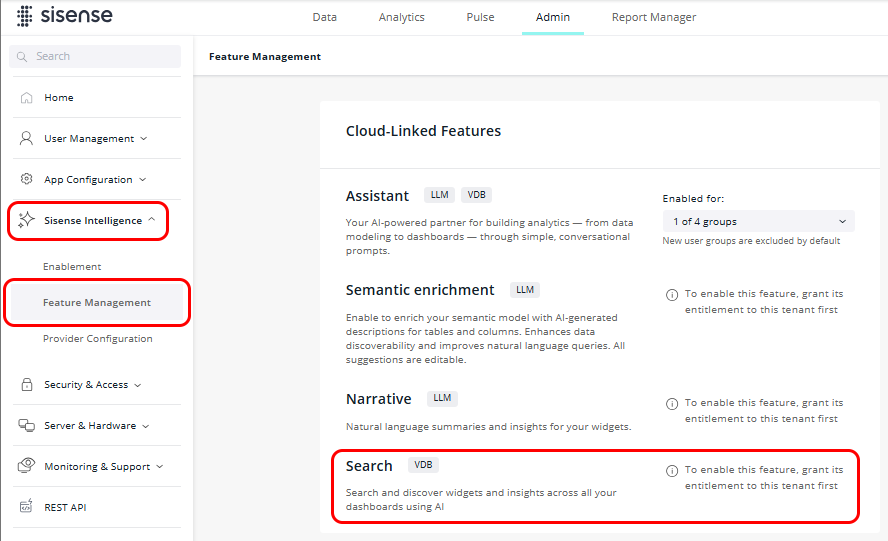
Task: Click the Server & Hardware monitors icon
Action: point(27,425)
